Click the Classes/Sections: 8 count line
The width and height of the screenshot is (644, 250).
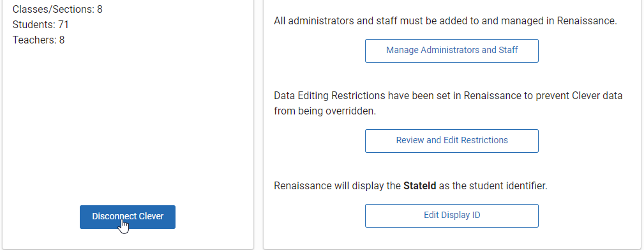pyautogui.click(x=57, y=9)
